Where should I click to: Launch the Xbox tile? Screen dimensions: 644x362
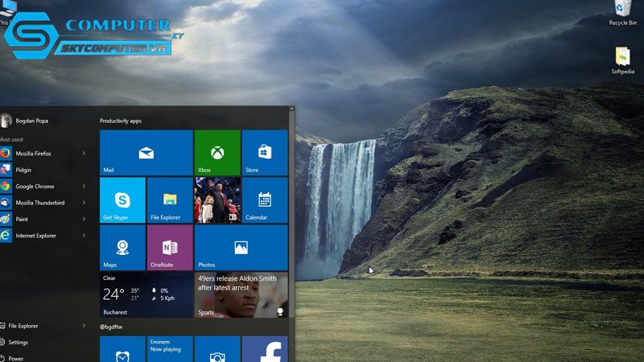(x=217, y=153)
